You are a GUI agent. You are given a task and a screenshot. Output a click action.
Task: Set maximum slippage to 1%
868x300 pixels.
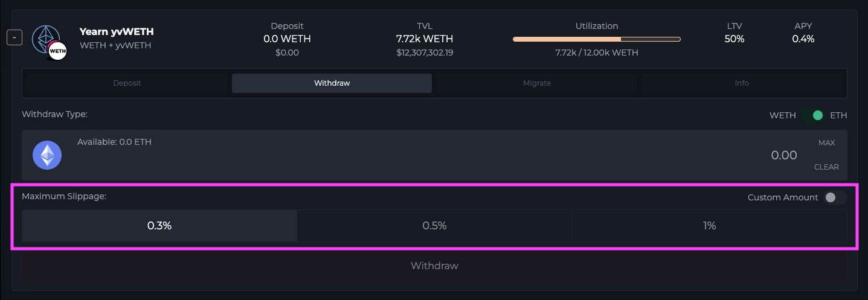[x=709, y=226]
